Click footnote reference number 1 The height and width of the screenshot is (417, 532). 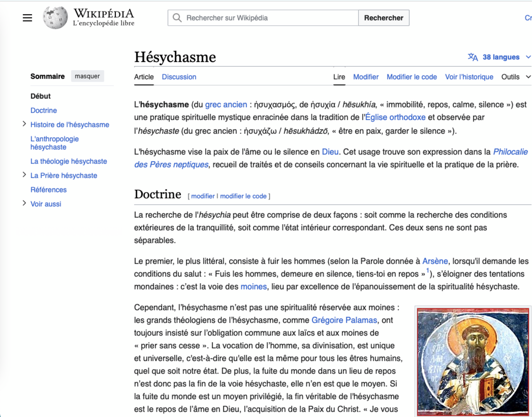pyautogui.click(x=427, y=271)
